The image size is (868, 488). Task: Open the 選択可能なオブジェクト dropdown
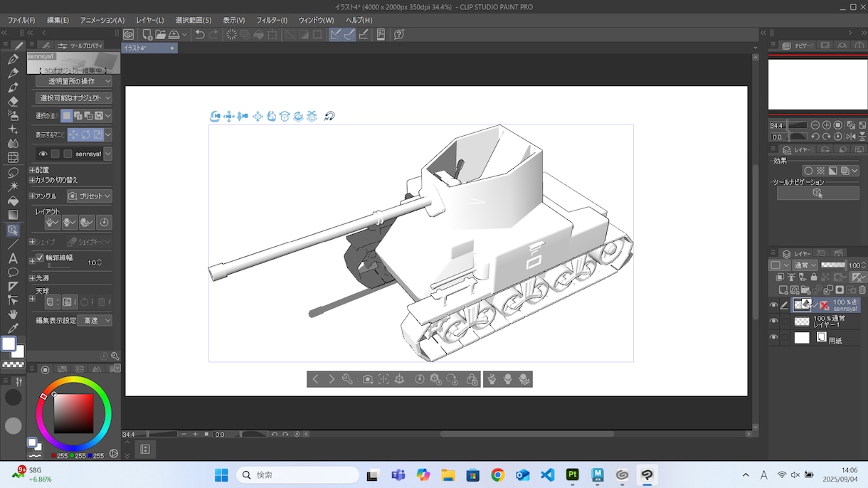74,97
